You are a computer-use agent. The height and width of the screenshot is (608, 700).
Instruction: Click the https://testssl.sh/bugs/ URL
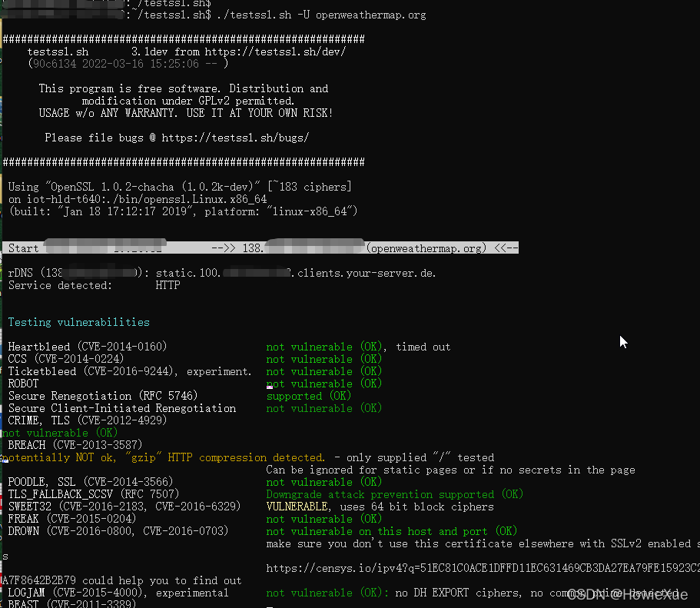point(235,138)
